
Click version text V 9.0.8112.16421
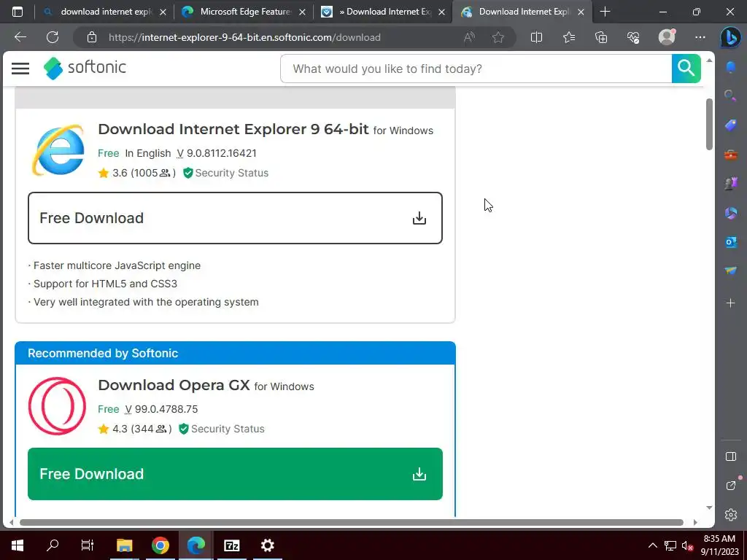pos(217,153)
